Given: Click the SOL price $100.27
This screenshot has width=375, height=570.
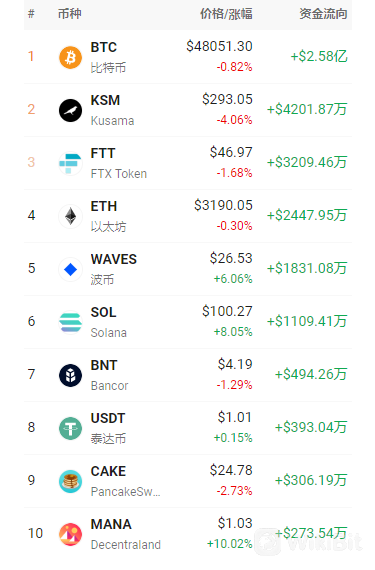Looking at the screenshot, I should click(x=227, y=312).
